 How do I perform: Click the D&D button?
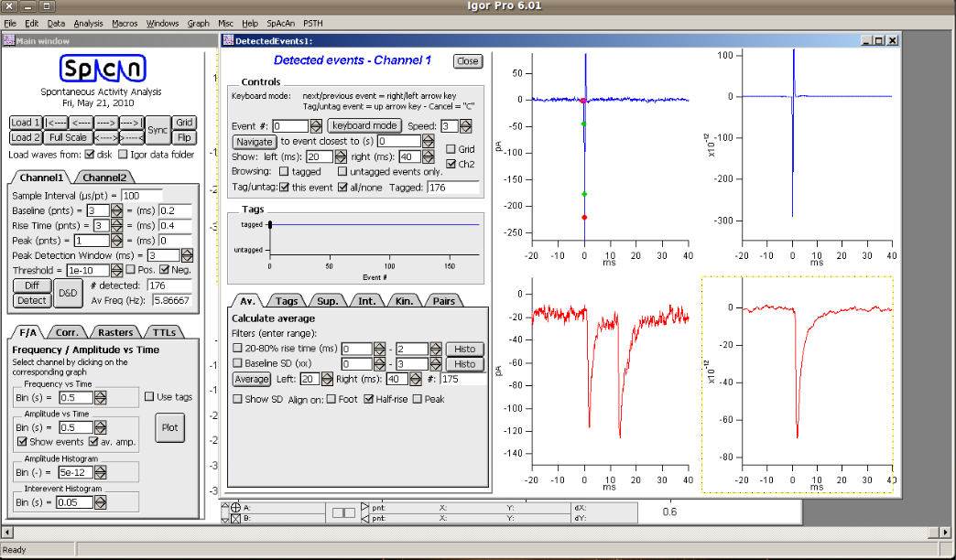click(x=68, y=293)
